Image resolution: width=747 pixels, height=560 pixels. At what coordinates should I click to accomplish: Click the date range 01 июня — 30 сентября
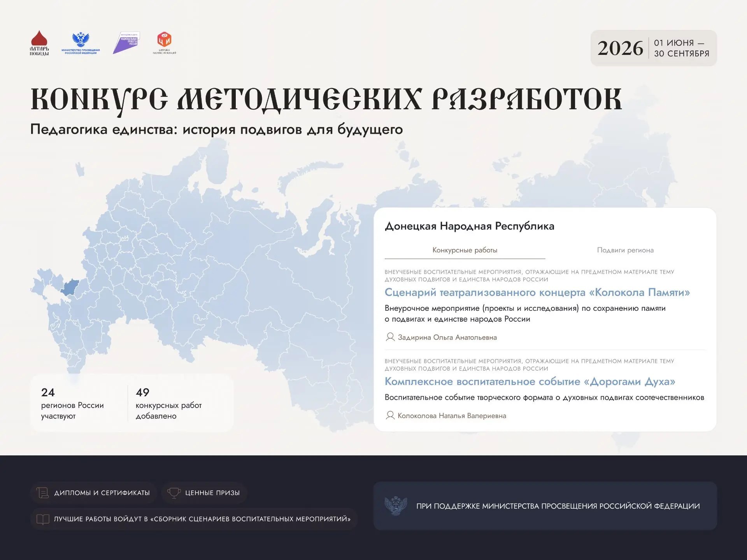[x=682, y=48]
